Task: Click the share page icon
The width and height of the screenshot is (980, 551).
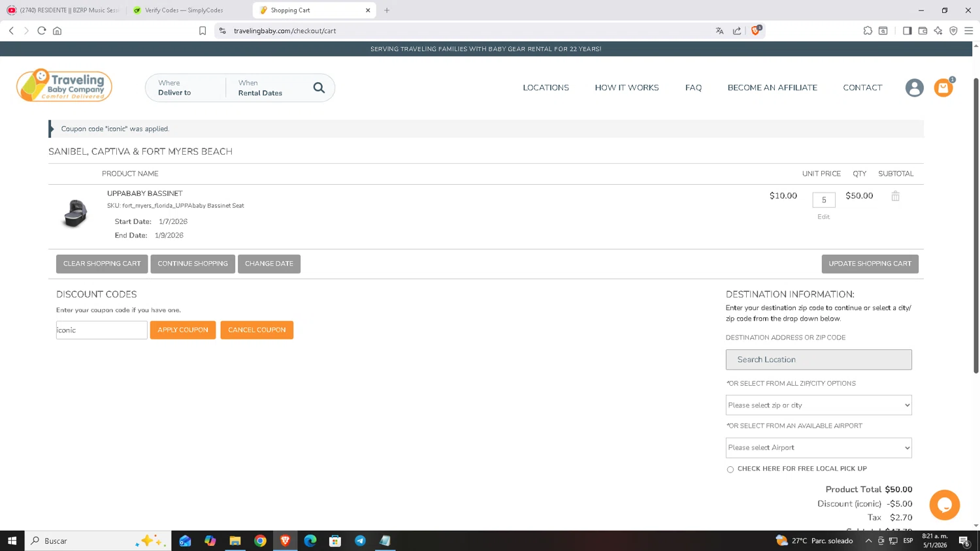Action: click(737, 31)
